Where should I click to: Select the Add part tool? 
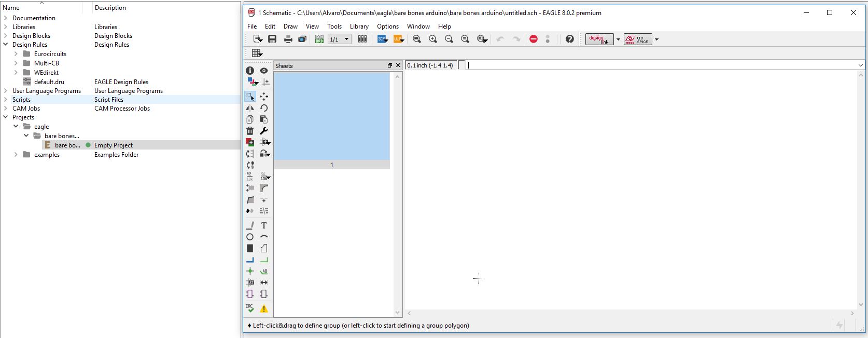250,142
